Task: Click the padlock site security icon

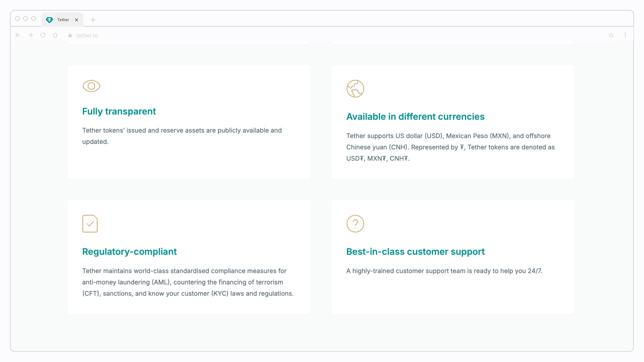Action: coord(70,35)
